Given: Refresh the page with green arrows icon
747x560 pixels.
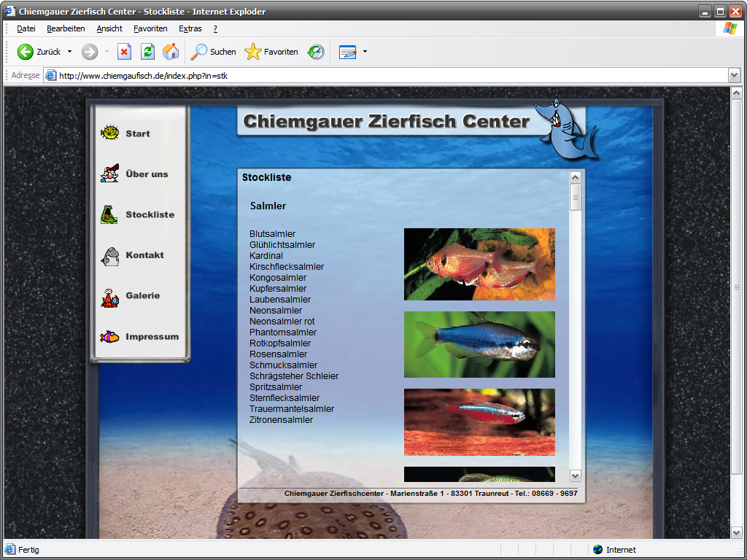Looking at the screenshot, I should 147,52.
